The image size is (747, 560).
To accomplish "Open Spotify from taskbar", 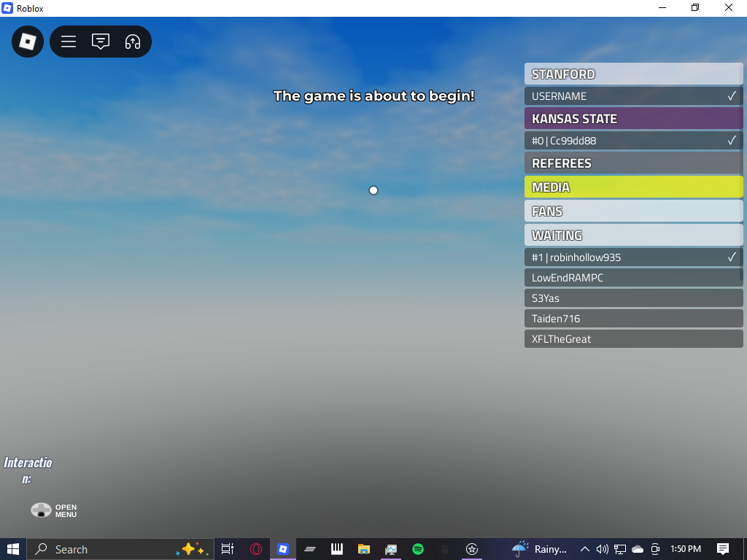I will [418, 549].
